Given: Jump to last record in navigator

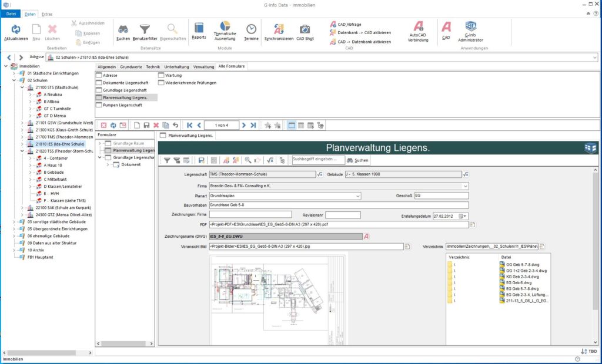Looking at the screenshot, I should coord(253,125).
